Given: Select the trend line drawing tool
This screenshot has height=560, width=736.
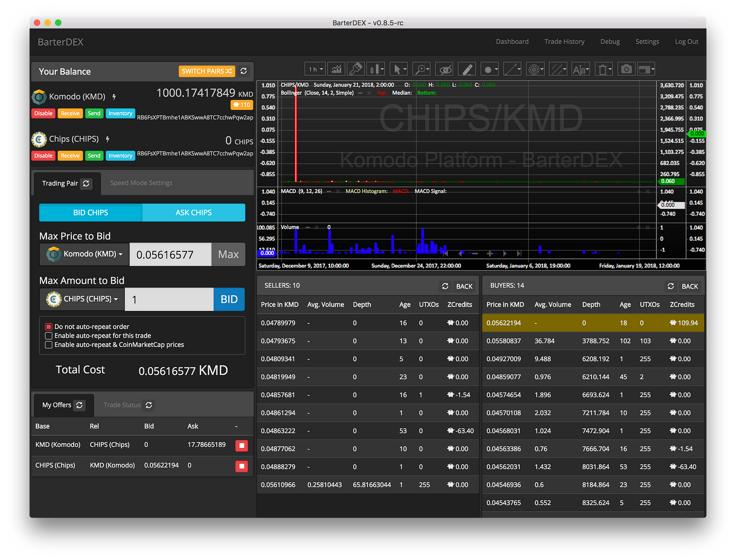Looking at the screenshot, I should click(512, 69).
